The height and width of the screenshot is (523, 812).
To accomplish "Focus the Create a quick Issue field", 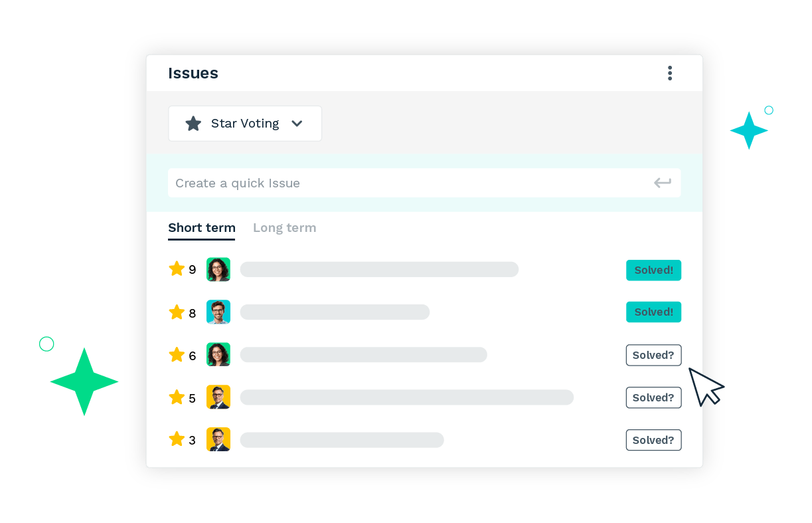I will [x=412, y=183].
